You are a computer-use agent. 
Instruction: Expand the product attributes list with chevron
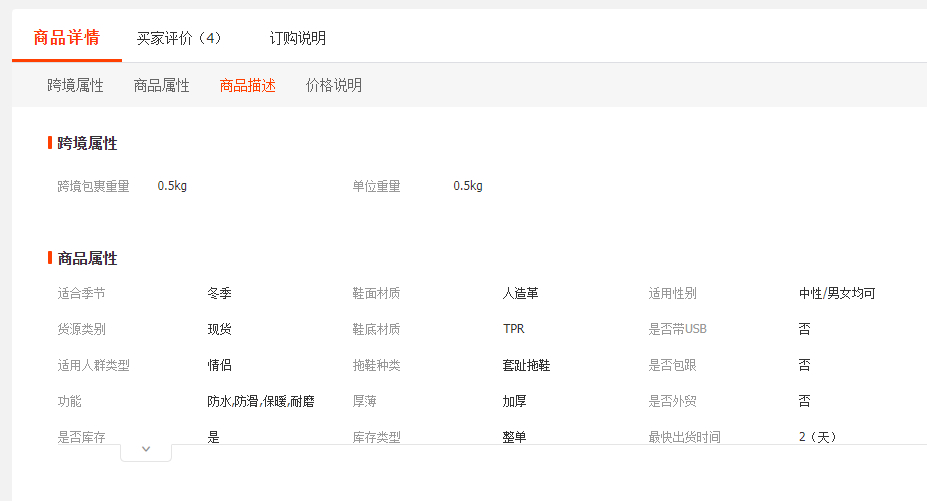tap(146, 450)
